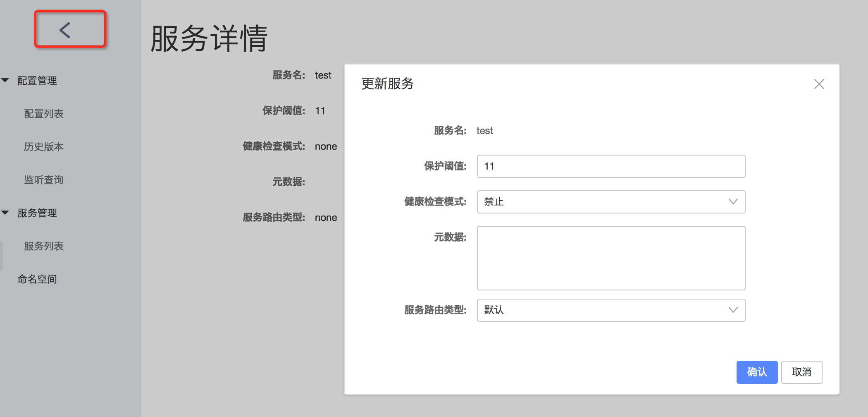Navigate to 命名空间
Viewport: 868px width, 417px height.
point(37,279)
